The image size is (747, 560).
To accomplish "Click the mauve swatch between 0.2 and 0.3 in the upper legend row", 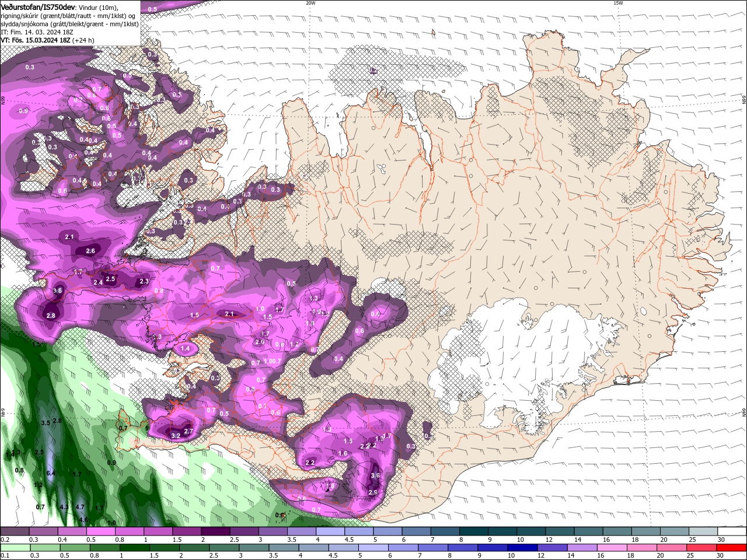I will [x=15, y=532].
